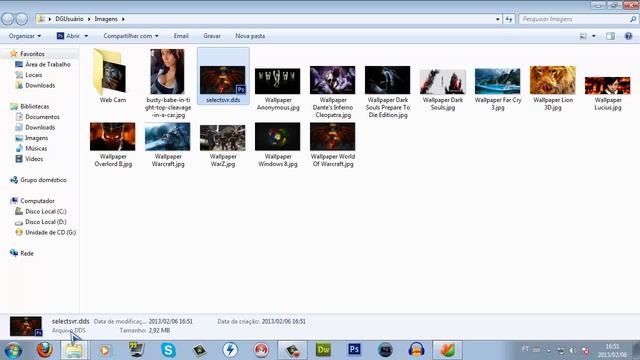Open Downloads under Bibliotecas
This screenshot has height=360, width=640.
40,128
